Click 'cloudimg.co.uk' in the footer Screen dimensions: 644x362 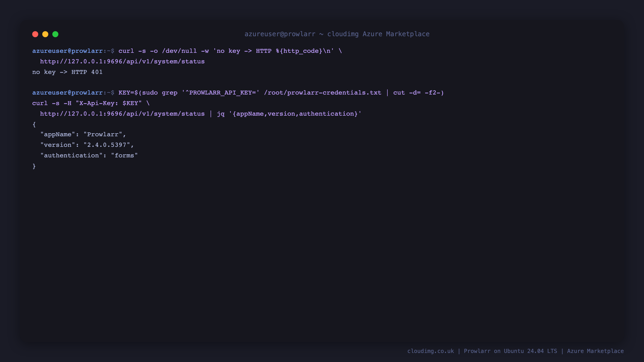(x=431, y=351)
